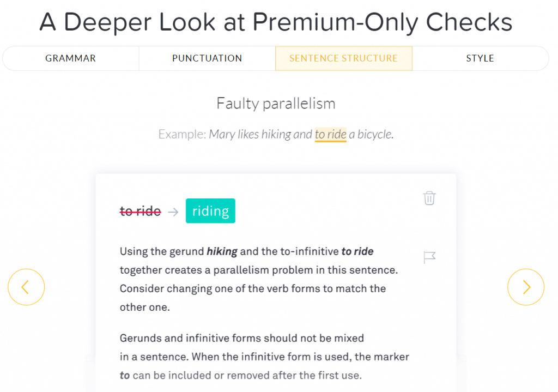Switch to the Punctuation tab
558x392 pixels.
click(207, 58)
